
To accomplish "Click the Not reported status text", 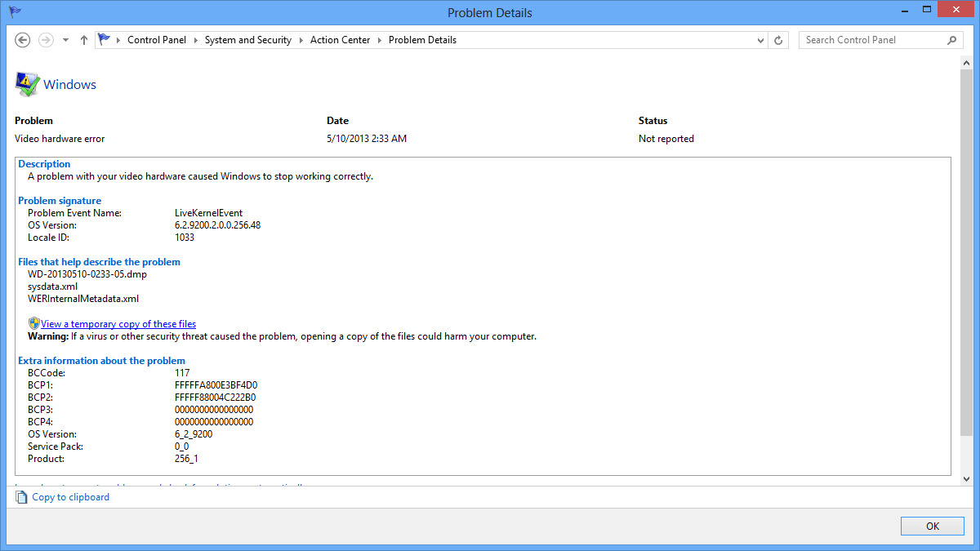I will pos(666,139).
